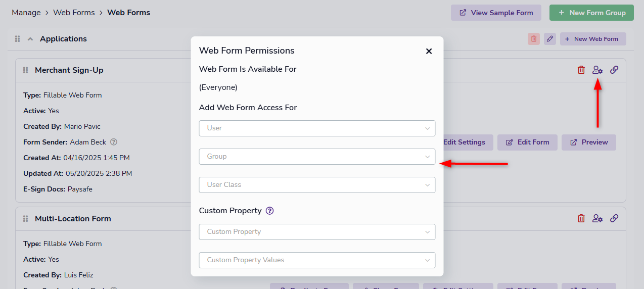Open permissions for Merchant Sign-Up form
Viewport: 644px width, 289px height.
[597, 70]
